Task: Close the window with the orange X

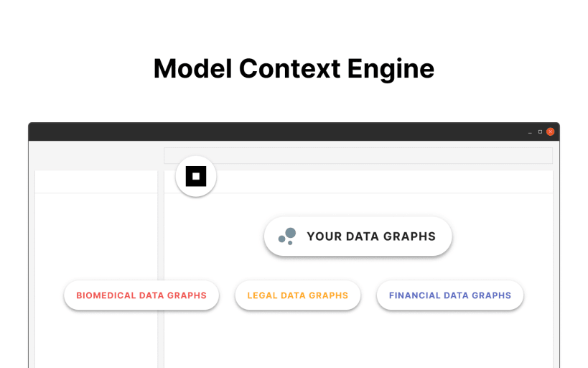Action: (551, 132)
